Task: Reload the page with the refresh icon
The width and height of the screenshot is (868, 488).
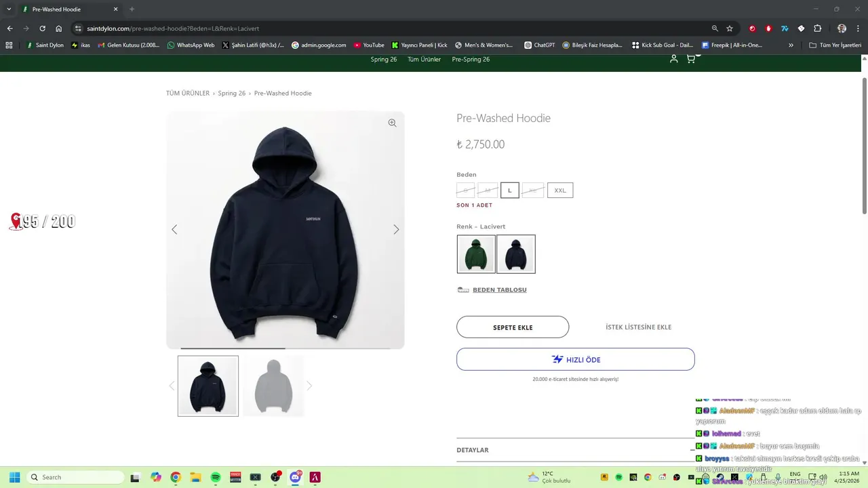Action: click(42, 28)
